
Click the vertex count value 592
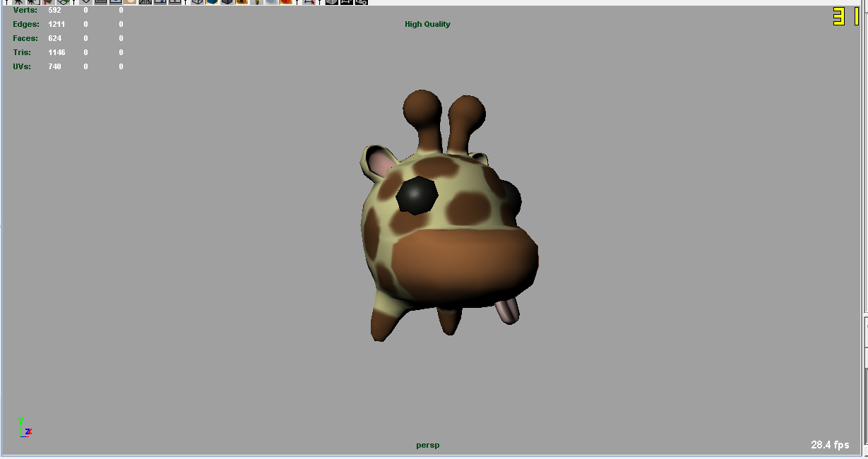(54, 11)
